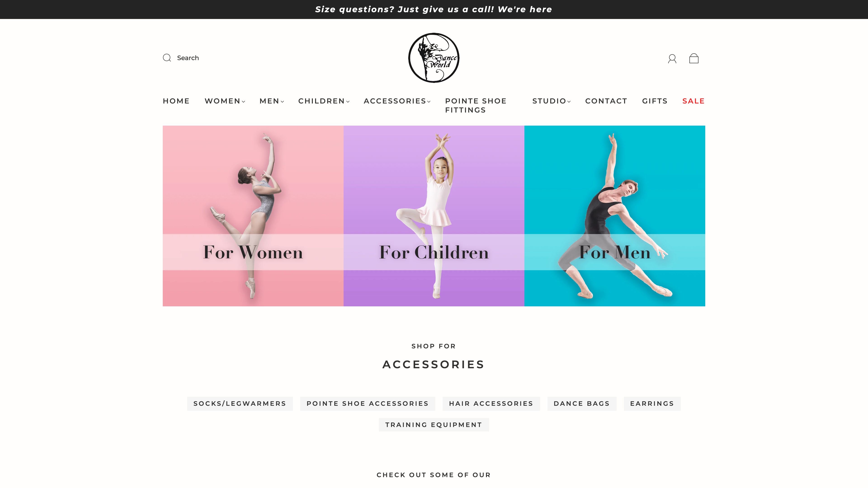Click into the Search field
Viewport: 868px width, 488px height.
(x=188, y=58)
